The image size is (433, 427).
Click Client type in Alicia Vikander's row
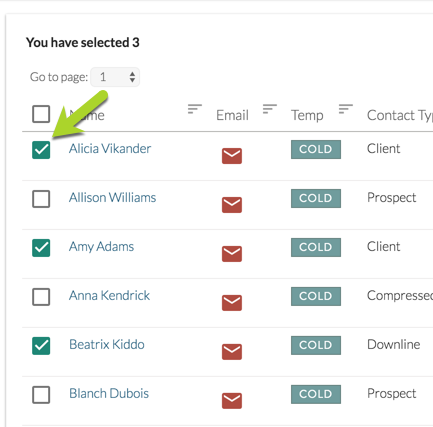pos(383,149)
